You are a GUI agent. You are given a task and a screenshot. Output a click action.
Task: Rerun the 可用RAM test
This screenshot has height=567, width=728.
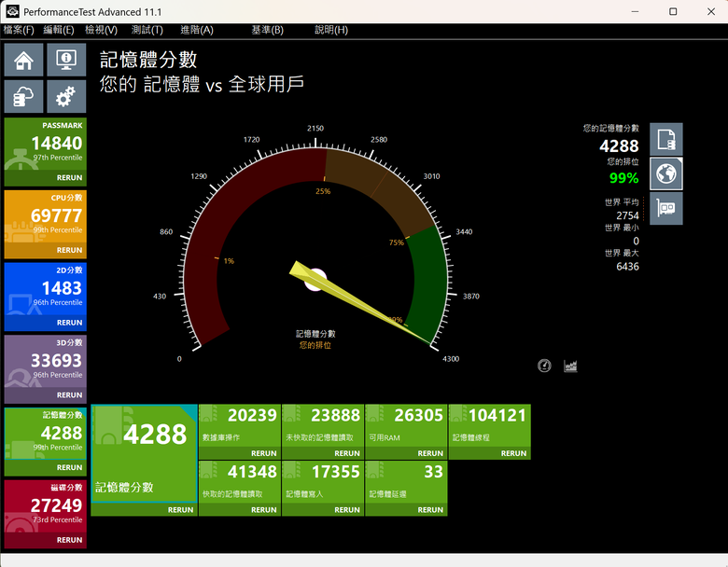[430, 453]
